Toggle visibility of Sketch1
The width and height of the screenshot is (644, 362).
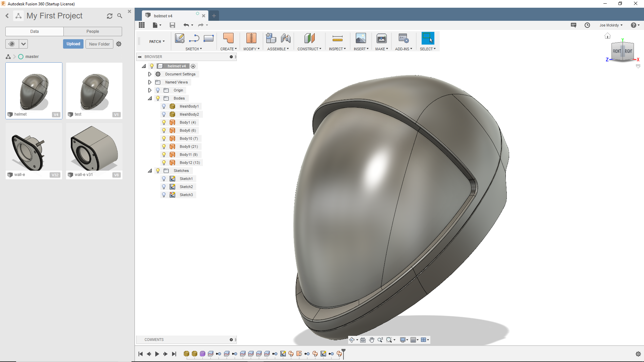[164, 179]
